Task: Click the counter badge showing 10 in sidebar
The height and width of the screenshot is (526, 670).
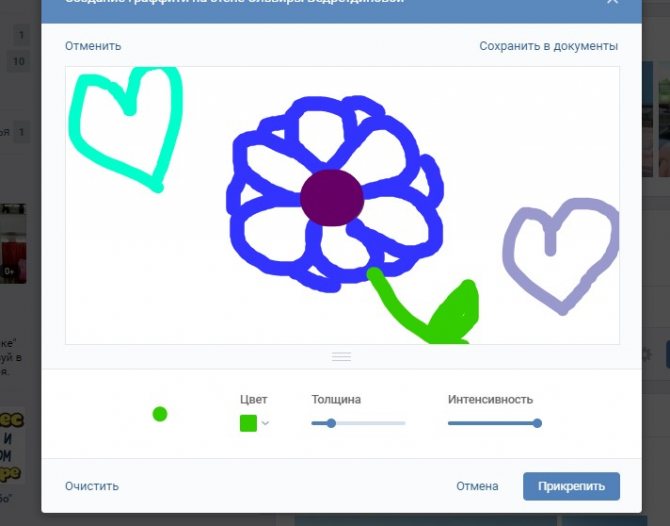Action: point(19,61)
